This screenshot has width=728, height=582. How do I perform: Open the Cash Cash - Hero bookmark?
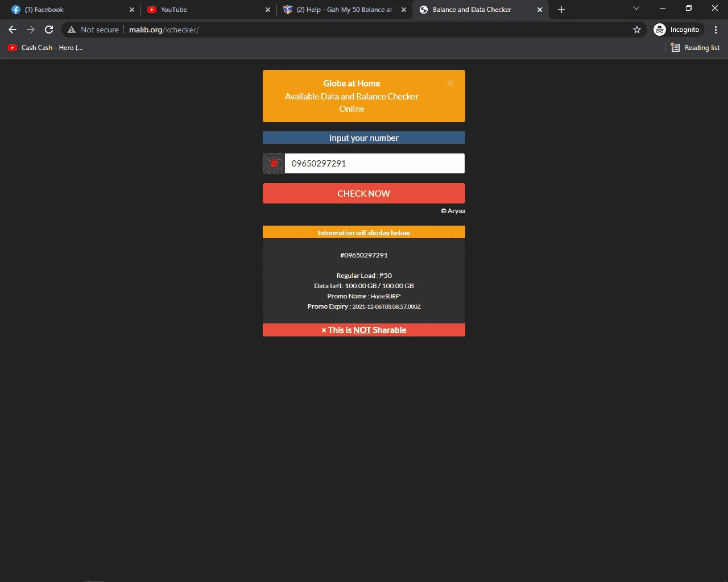pyautogui.click(x=45, y=48)
